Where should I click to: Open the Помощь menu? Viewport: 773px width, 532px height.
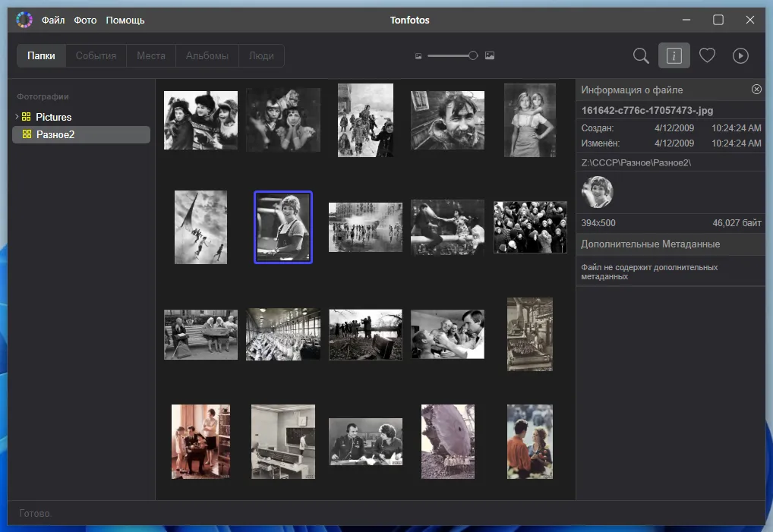coord(125,20)
